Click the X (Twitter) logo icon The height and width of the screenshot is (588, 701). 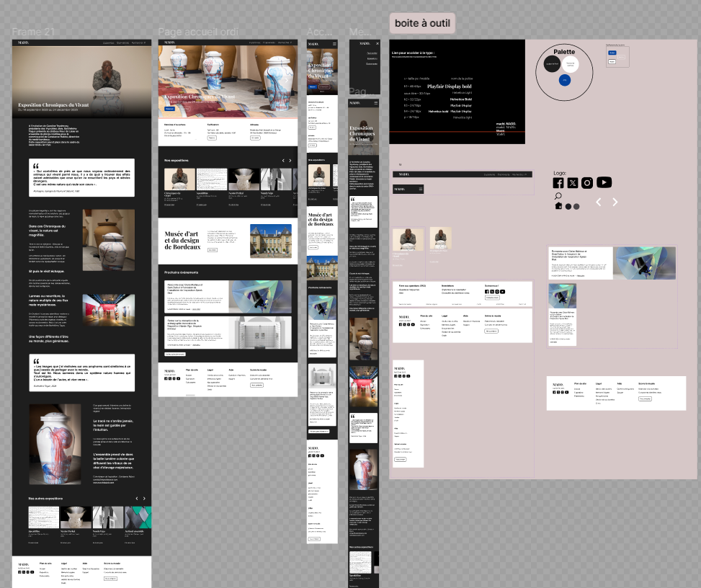[573, 183]
